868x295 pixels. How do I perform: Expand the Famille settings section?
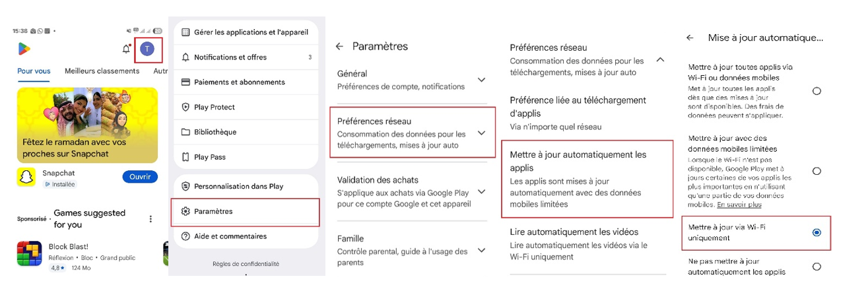coord(481,250)
